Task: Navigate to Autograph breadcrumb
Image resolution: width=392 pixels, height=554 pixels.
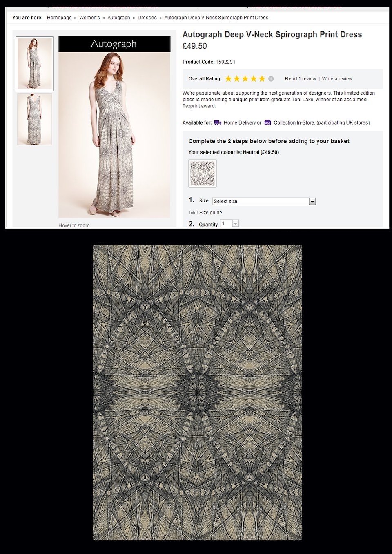Action: pos(119,18)
